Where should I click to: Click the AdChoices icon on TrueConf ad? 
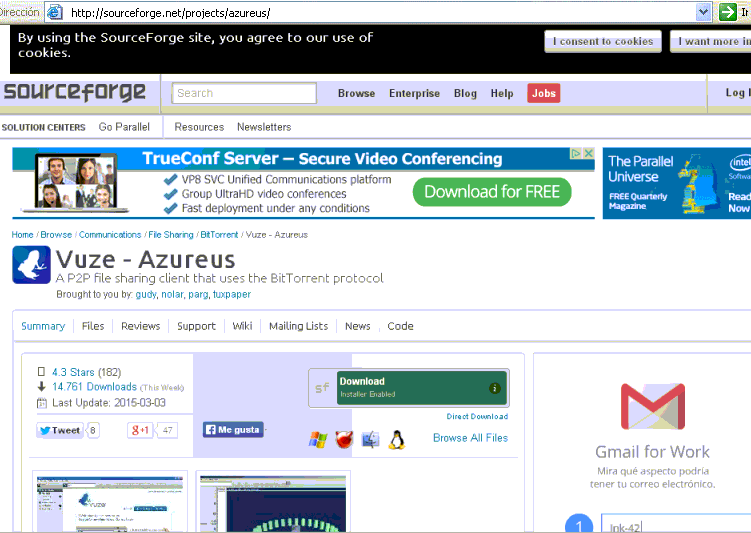coord(575,153)
